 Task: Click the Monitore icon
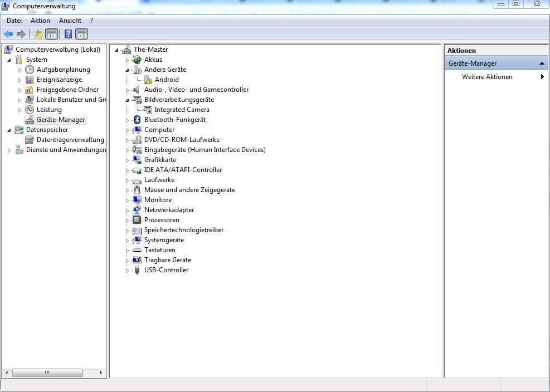[x=137, y=200]
